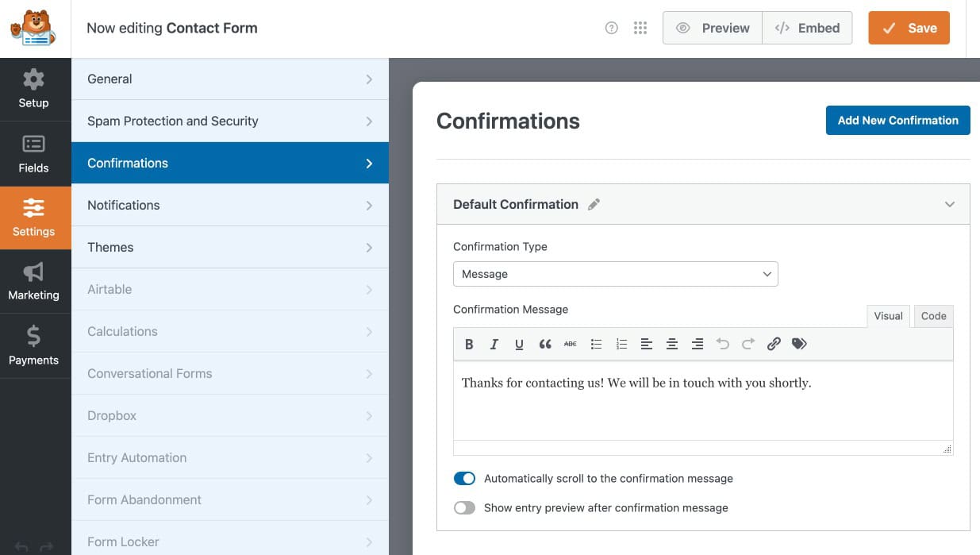Open the smart tags icon
The width and height of the screenshot is (980, 555).
click(x=799, y=344)
